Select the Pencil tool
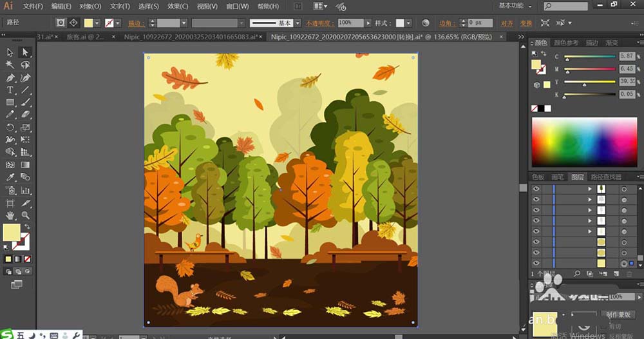The image size is (644, 339). click(x=10, y=115)
